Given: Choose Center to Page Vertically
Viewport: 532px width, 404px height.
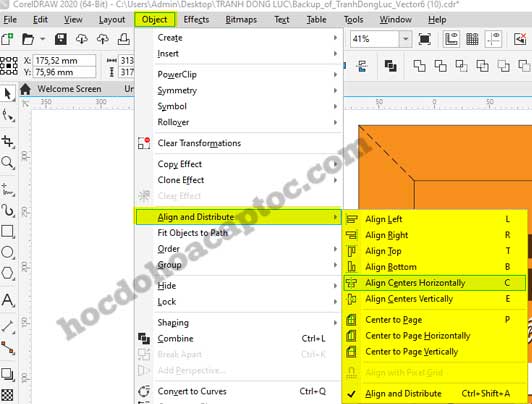Looking at the screenshot, I should click(435, 352).
